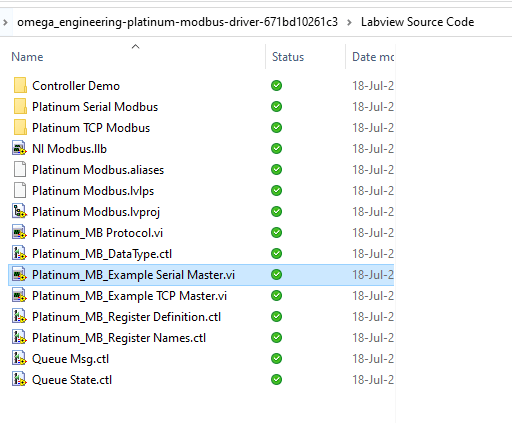
Task: Select the Platinum Modbus.lvproj project icon
Action: 19,212
